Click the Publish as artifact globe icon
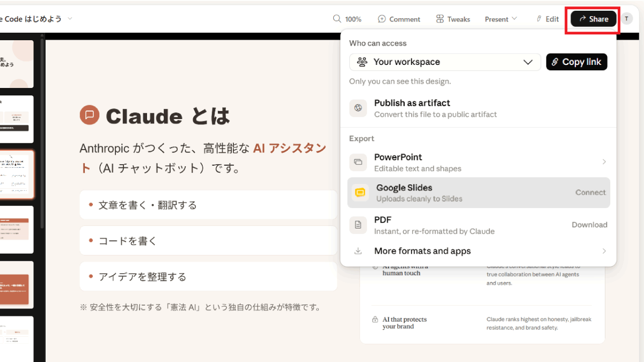The image size is (644, 362). [x=358, y=108]
